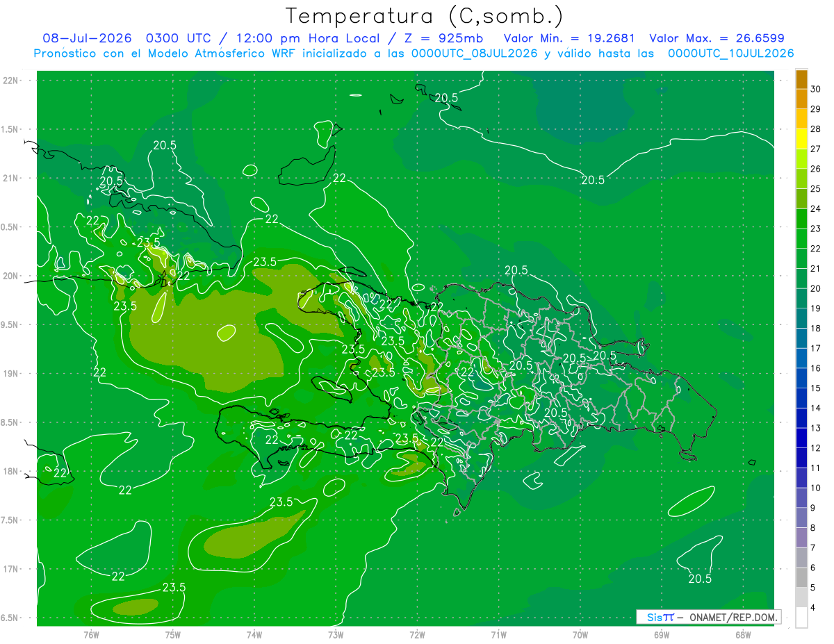
Task: Click the title "Temperatura (C,somb.)"
Action: click(x=425, y=15)
